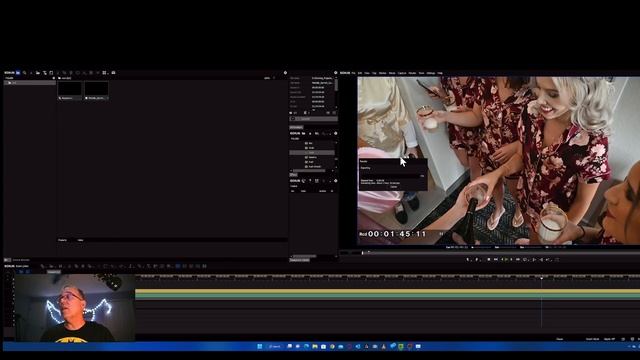Screen dimensions: 640x360
Task: Open the view-mode grid icon in Bin toolbar
Action: point(104,73)
